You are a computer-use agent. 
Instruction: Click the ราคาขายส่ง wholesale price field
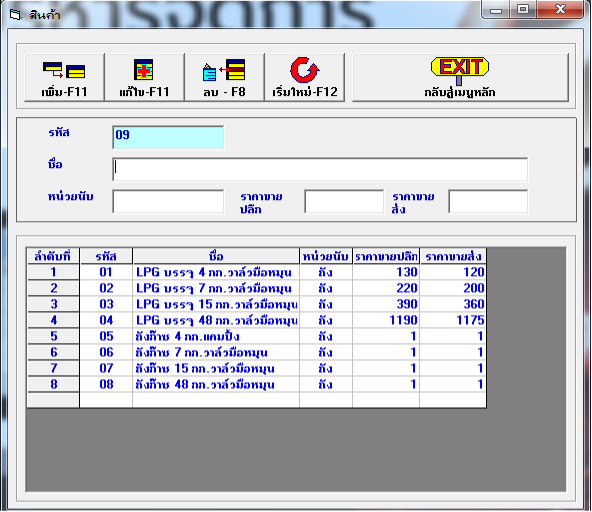tap(488, 201)
